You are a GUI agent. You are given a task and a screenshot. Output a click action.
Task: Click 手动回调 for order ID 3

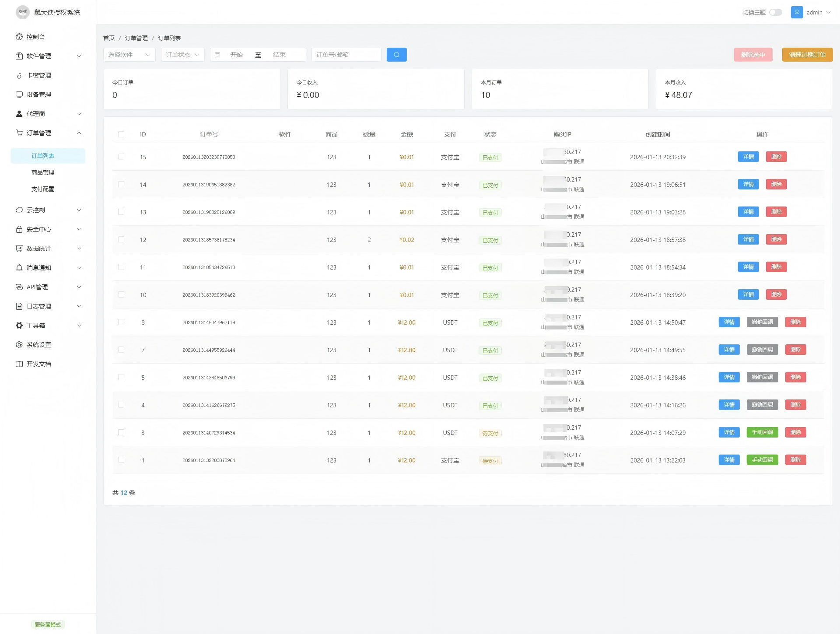tap(762, 432)
